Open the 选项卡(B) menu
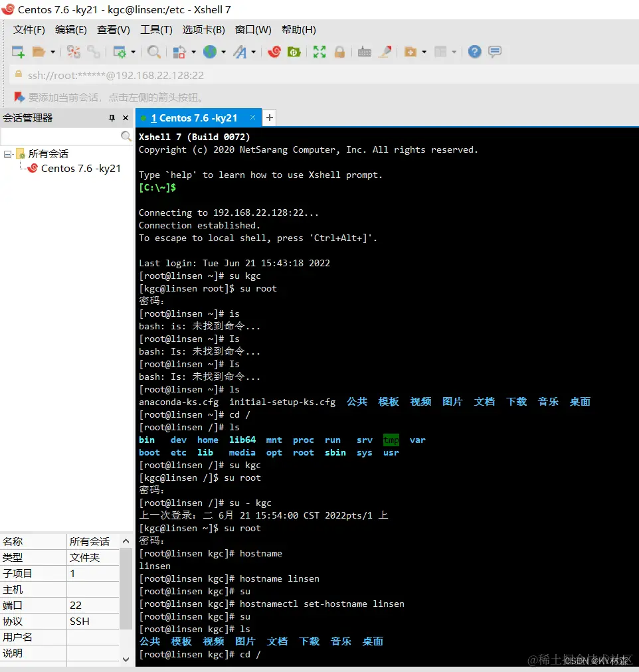The image size is (639, 672). point(203,30)
